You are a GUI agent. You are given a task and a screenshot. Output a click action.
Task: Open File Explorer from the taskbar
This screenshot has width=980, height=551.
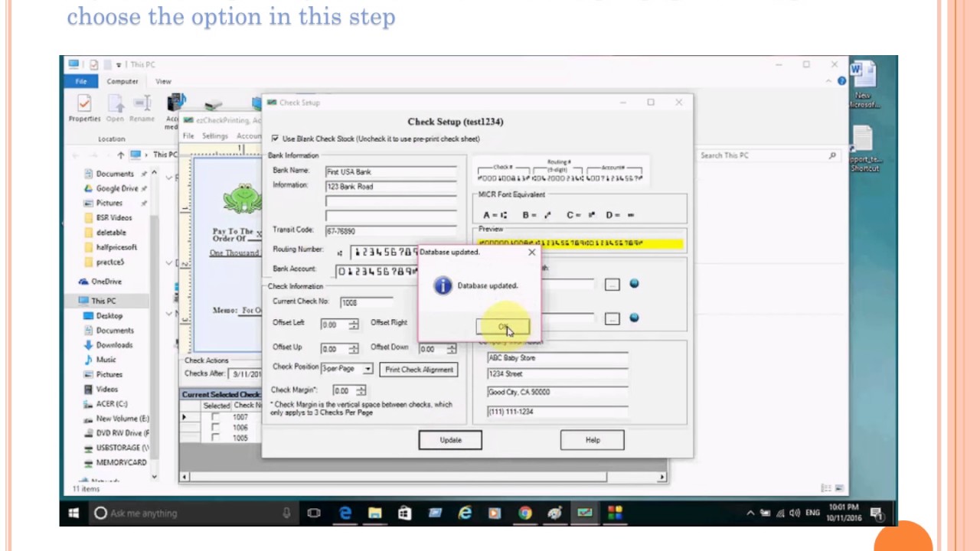click(x=375, y=514)
